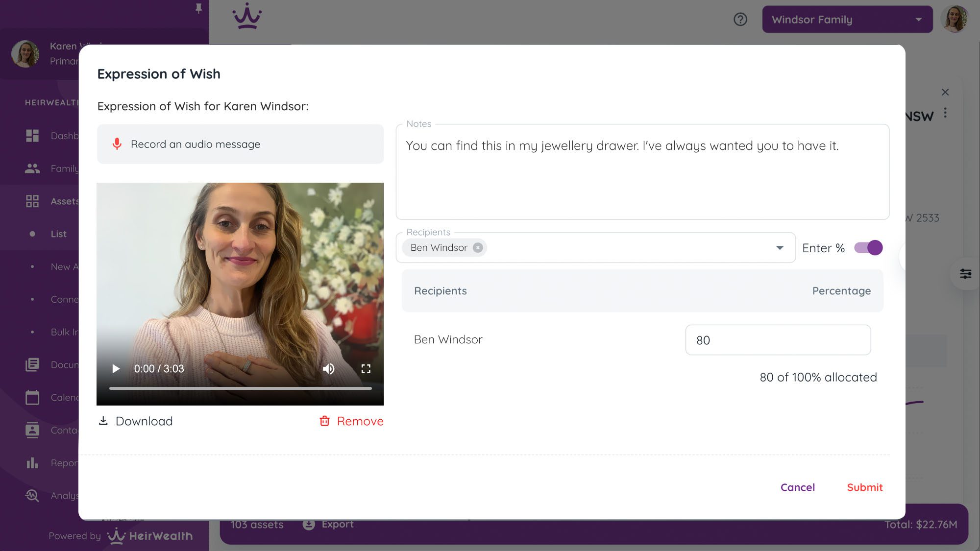The width and height of the screenshot is (980, 551).
Task: Open the Dashboard sidebar item
Action: [x=51, y=136]
